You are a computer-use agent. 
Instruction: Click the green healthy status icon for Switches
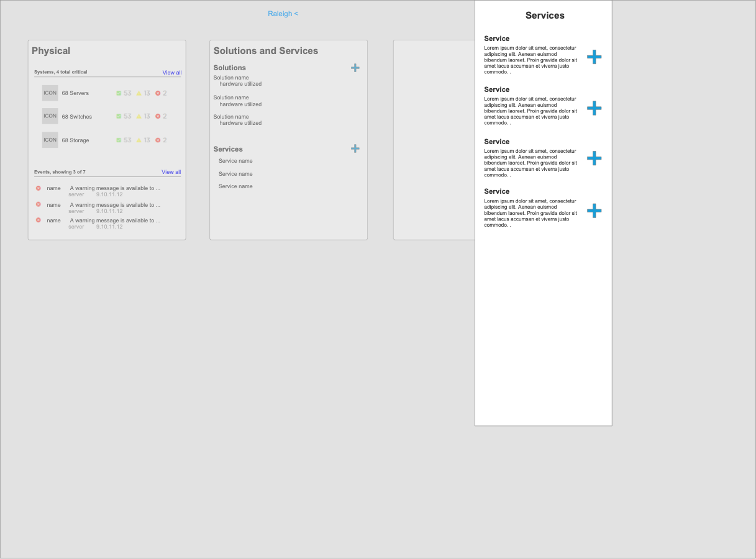[119, 116]
